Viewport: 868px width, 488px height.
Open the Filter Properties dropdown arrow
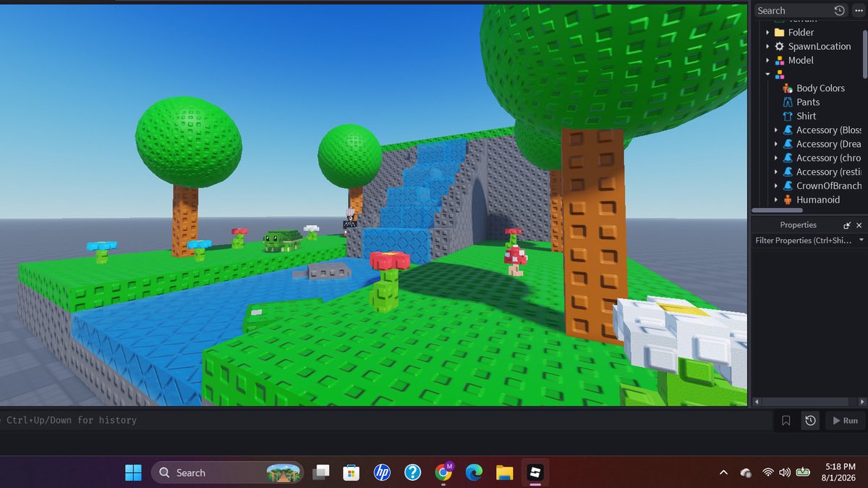click(x=861, y=240)
